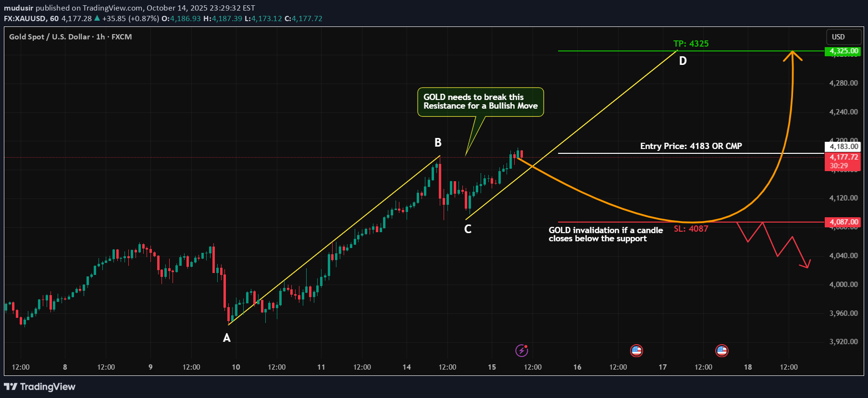The image size is (868, 398).
Task: Click the current price 4,177.72 label
Action: [x=843, y=157]
